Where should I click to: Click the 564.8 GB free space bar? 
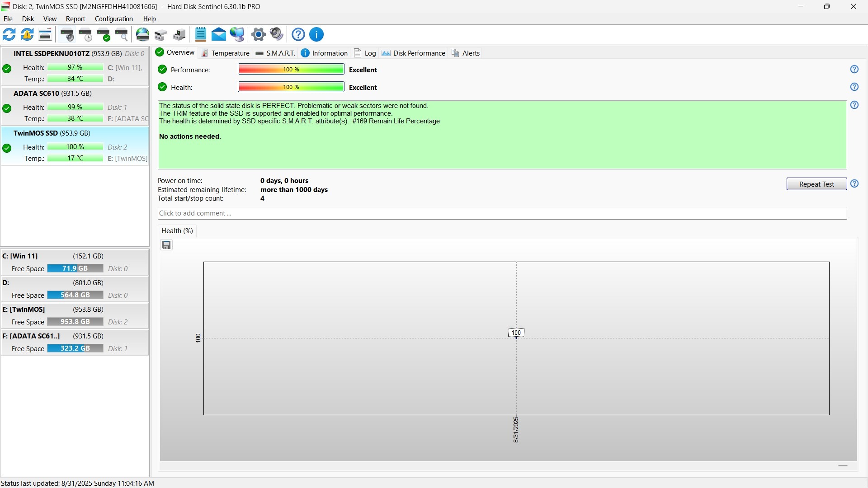75,295
